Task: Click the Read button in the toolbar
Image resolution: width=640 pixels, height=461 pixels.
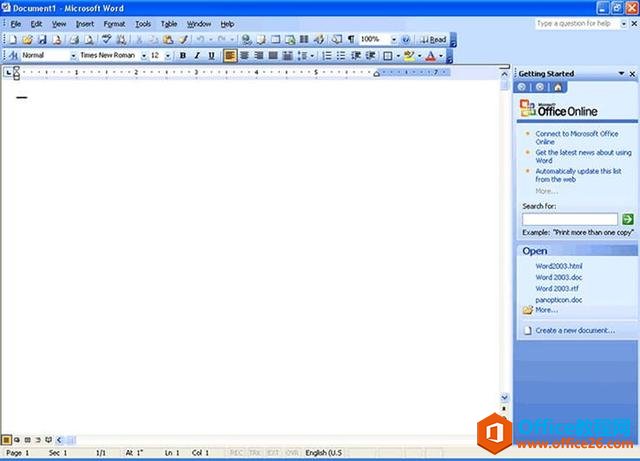Action: (x=433, y=40)
